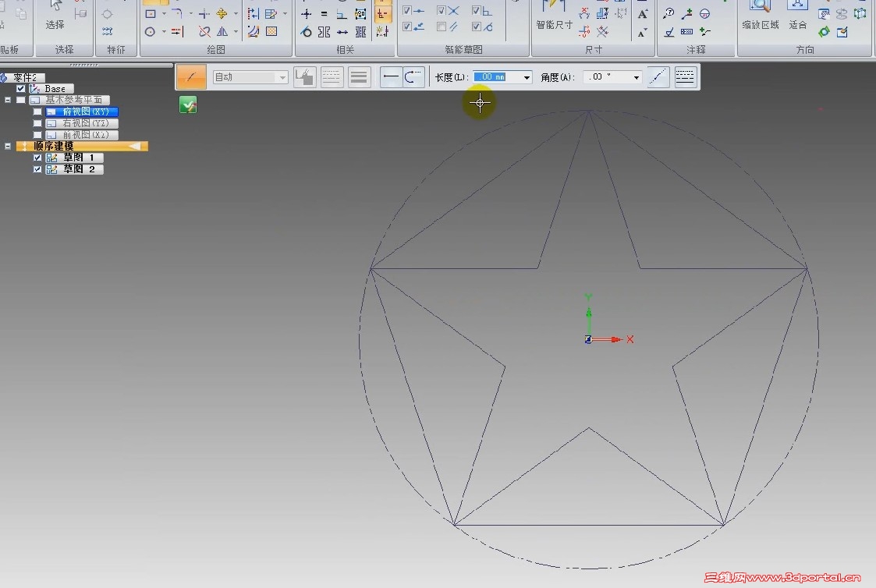Select the Mirror tool
Image resolution: width=876 pixels, height=588 pixels.
point(222,32)
